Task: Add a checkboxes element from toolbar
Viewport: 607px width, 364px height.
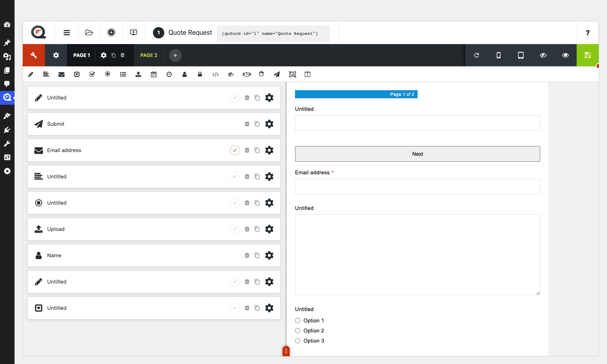Action: [92, 74]
